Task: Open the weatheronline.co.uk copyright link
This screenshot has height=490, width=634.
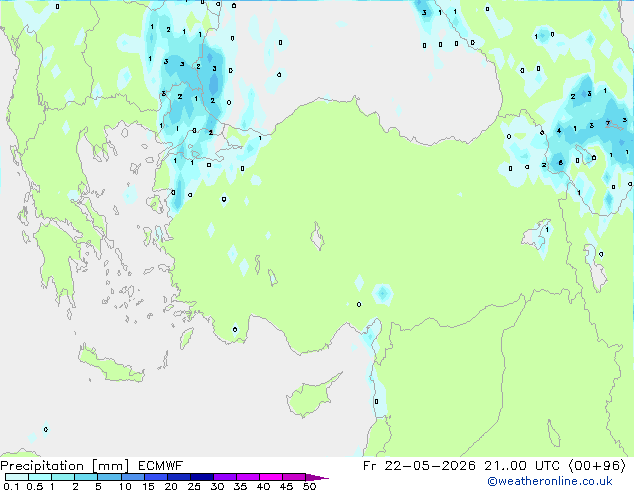Action: (550, 481)
